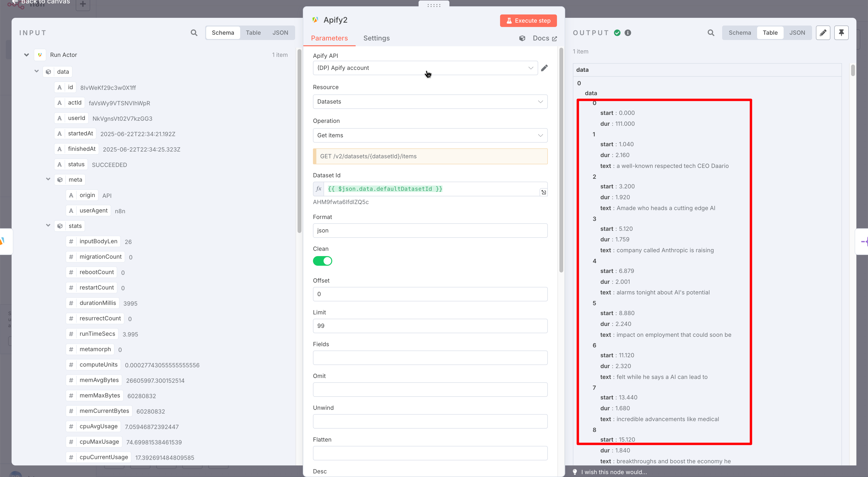This screenshot has height=477, width=868.
Task: Open the Apify API credential dropdown
Action: pyautogui.click(x=425, y=68)
